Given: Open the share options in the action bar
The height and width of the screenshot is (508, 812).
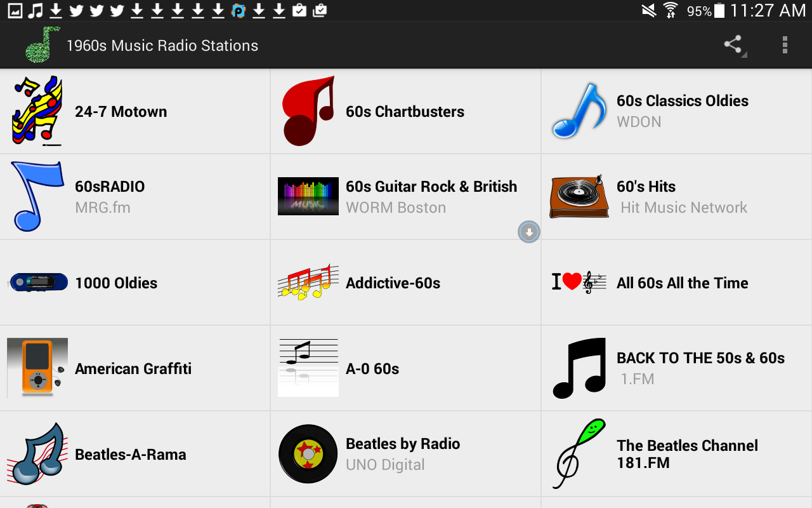Looking at the screenshot, I should click(x=733, y=44).
